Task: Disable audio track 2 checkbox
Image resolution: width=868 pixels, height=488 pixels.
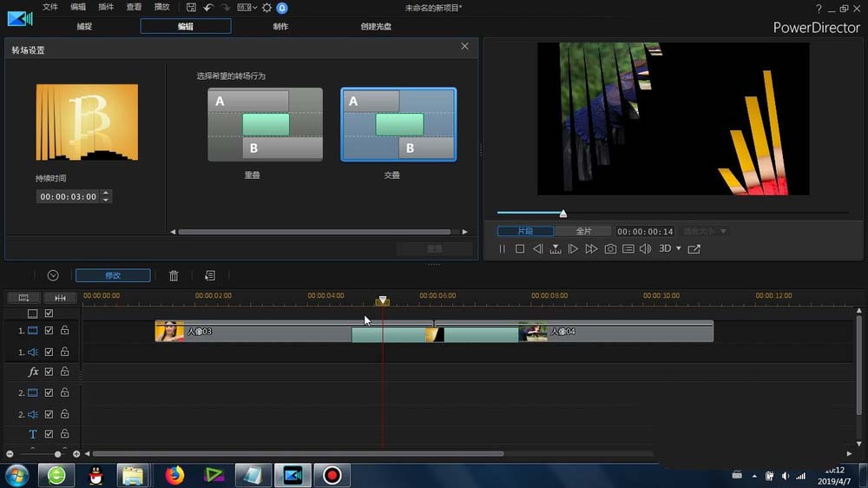Action: point(49,414)
